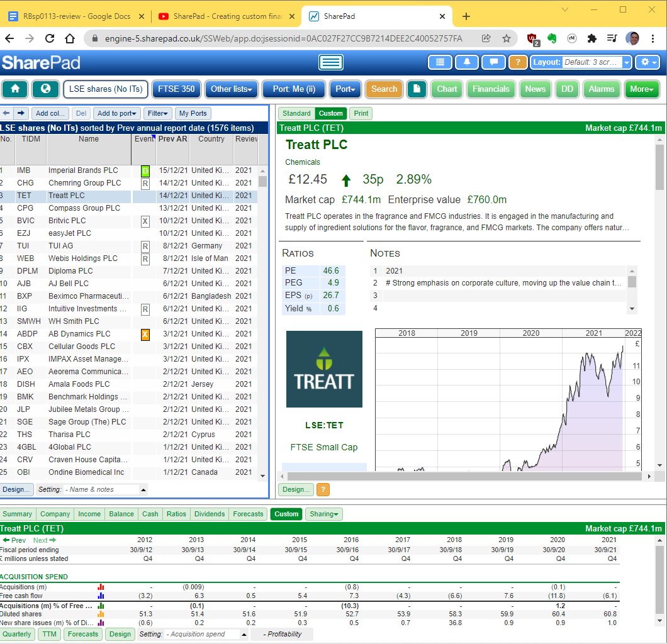Click the company panel horizontal scrollbar

[x=466, y=477]
